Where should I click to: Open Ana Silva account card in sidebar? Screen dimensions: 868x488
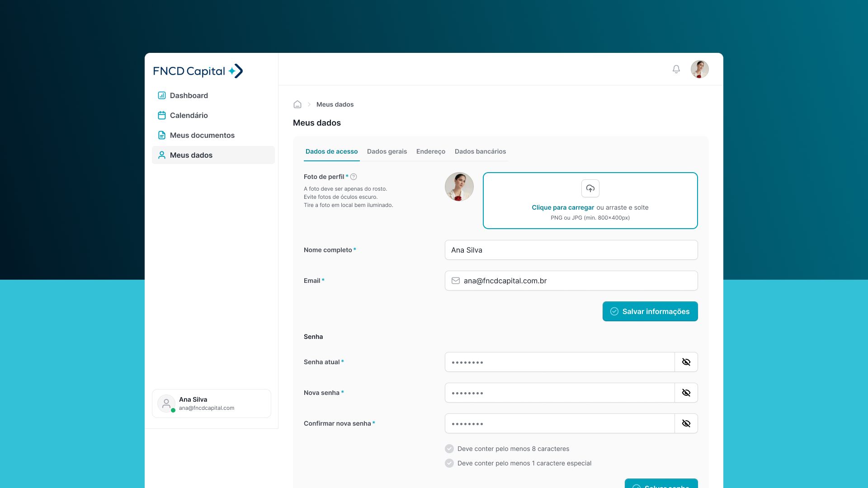pyautogui.click(x=211, y=404)
